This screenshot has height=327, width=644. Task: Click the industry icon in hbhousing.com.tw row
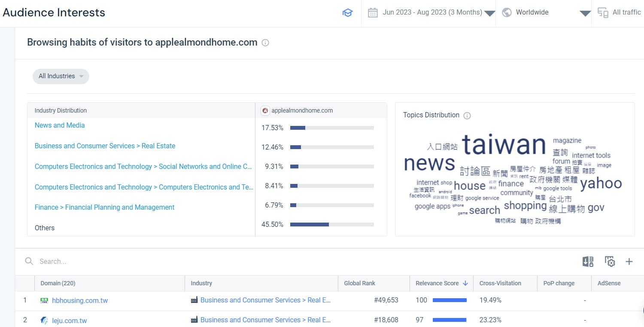pos(194,300)
